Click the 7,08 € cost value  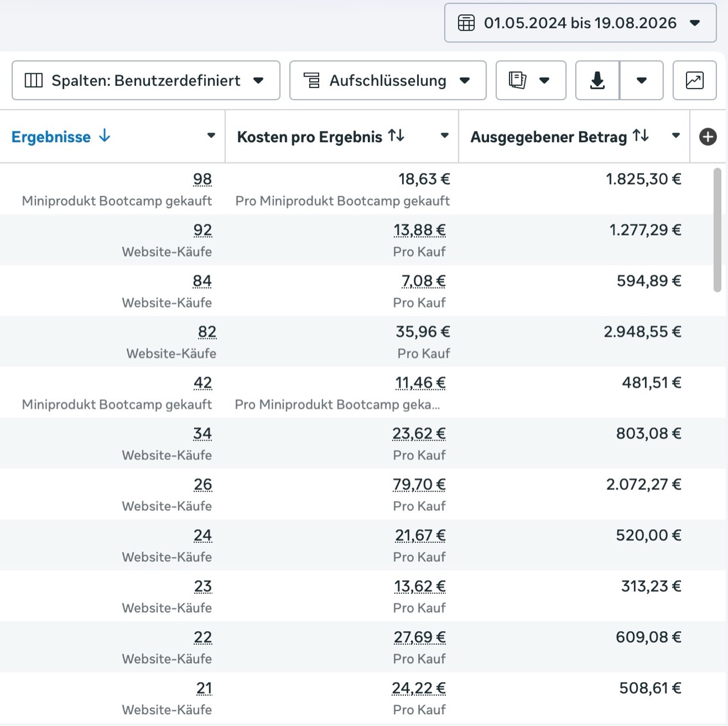pyautogui.click(x=423, y=281)
